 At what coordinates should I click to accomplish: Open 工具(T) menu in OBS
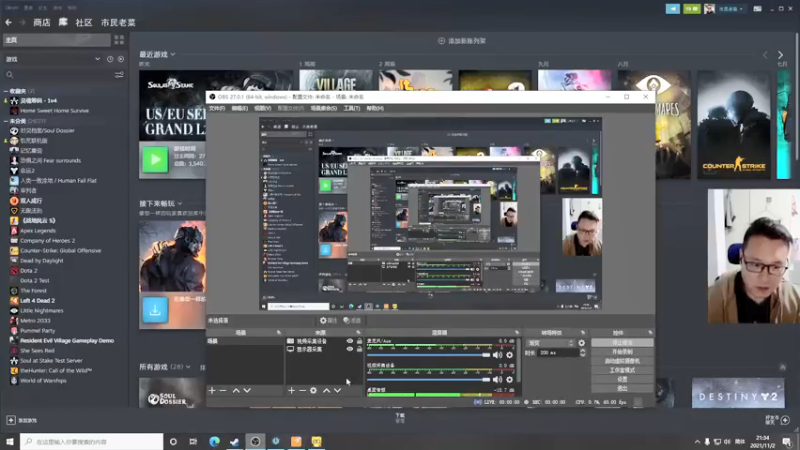pos(352,109)
